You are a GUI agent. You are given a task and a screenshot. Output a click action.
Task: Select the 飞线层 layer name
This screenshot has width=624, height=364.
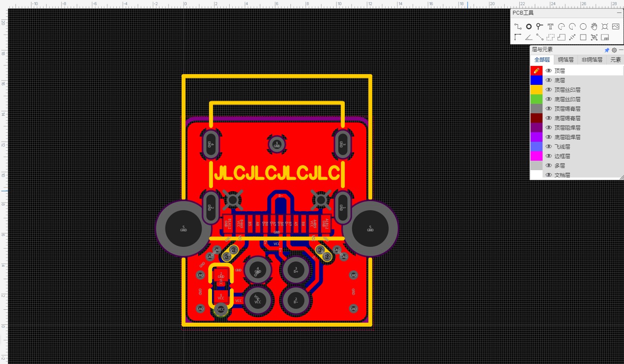pyautogui.click(x=562, y=146)
